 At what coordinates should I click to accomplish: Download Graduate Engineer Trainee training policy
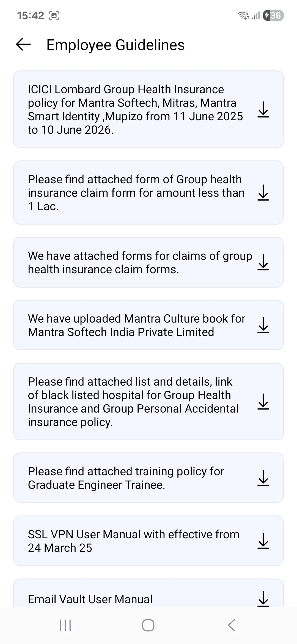(263, 478)
